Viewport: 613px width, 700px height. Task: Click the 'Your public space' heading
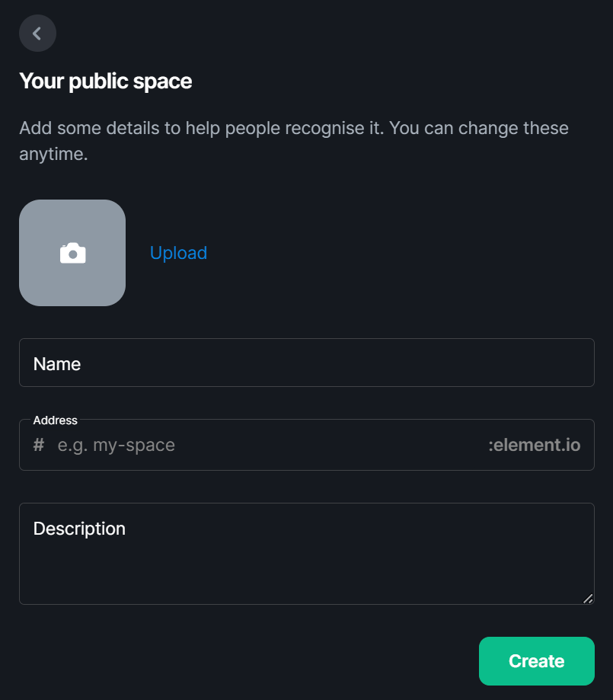(x=106, y=82)
